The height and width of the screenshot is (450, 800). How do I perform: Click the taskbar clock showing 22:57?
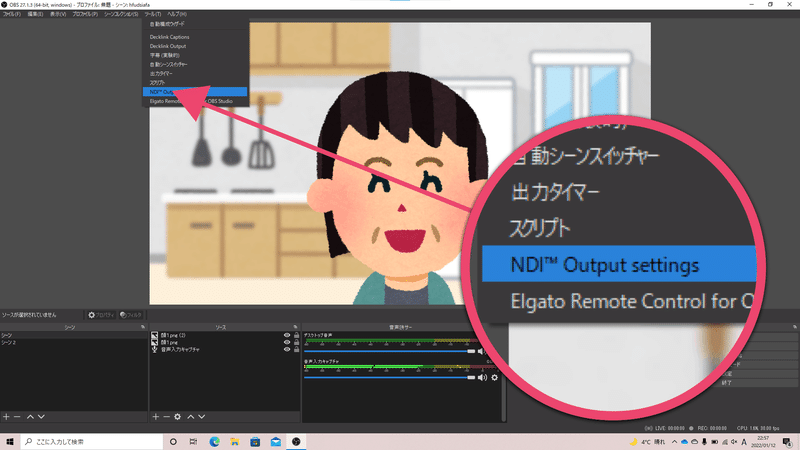coord(763,442)
